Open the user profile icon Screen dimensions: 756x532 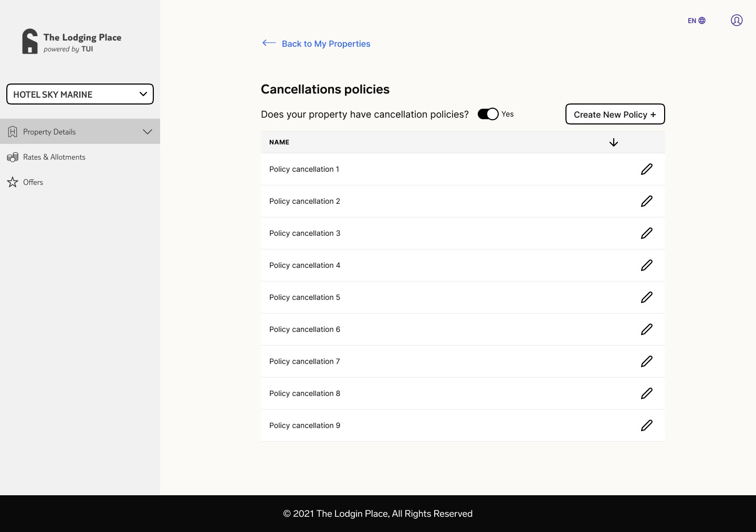[737, 20]
